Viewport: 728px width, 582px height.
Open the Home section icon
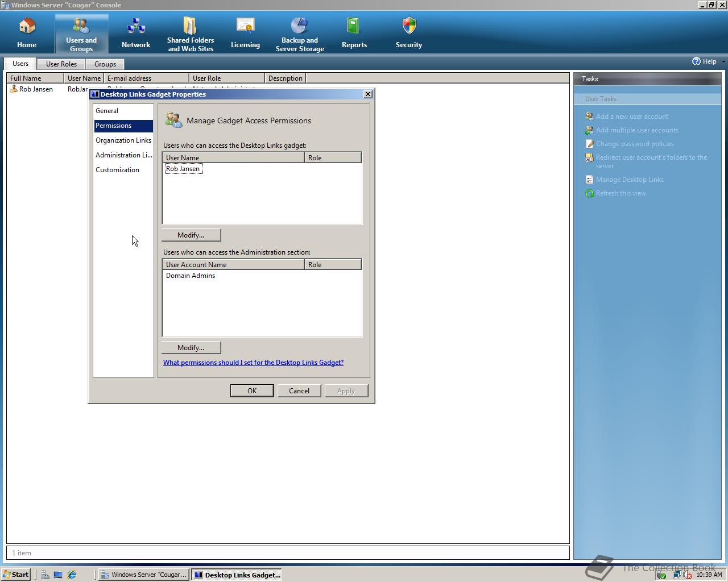click(x=27, y=26)
